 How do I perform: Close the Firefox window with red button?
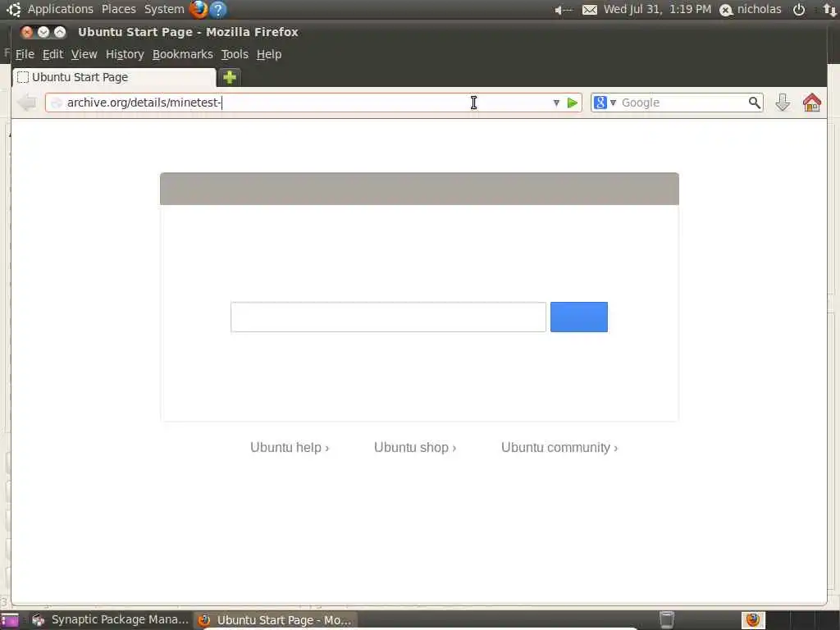point(27,32)
